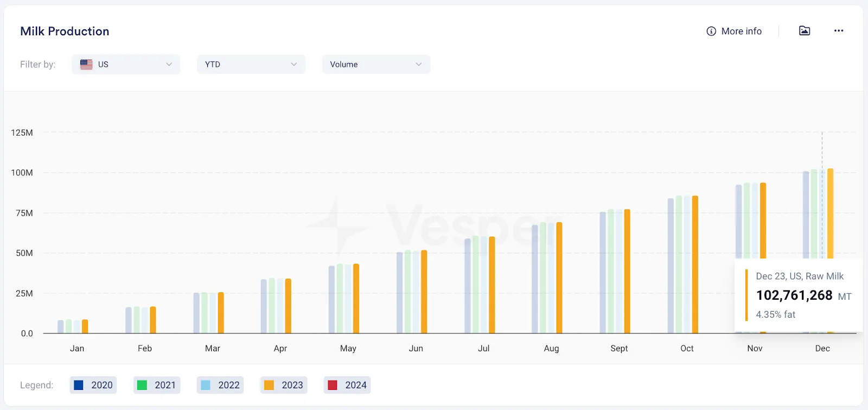Image resolution: width=868 pixels, height=410 pixels.
Task: Click the 102,761,268 tooltip value
Action: 794,295
